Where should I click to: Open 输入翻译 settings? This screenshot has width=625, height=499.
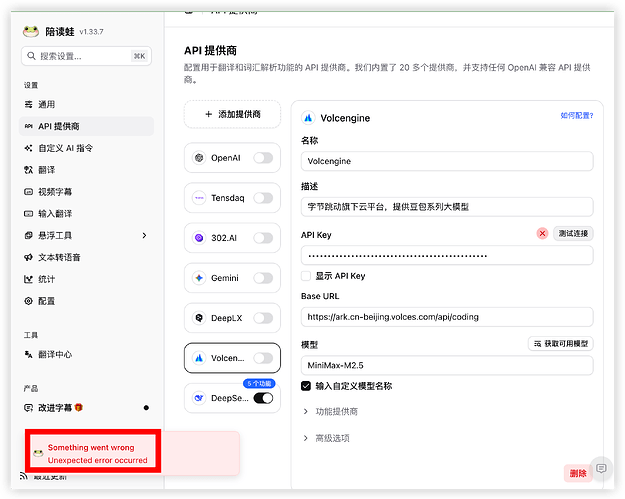86,214
